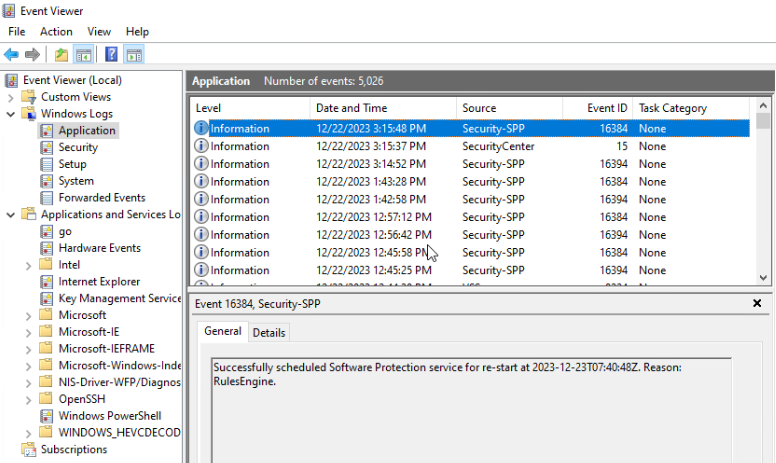Open the System log under Windows Logs
Viewport: 776px width, 463px height.
click(x=76, y=181)
